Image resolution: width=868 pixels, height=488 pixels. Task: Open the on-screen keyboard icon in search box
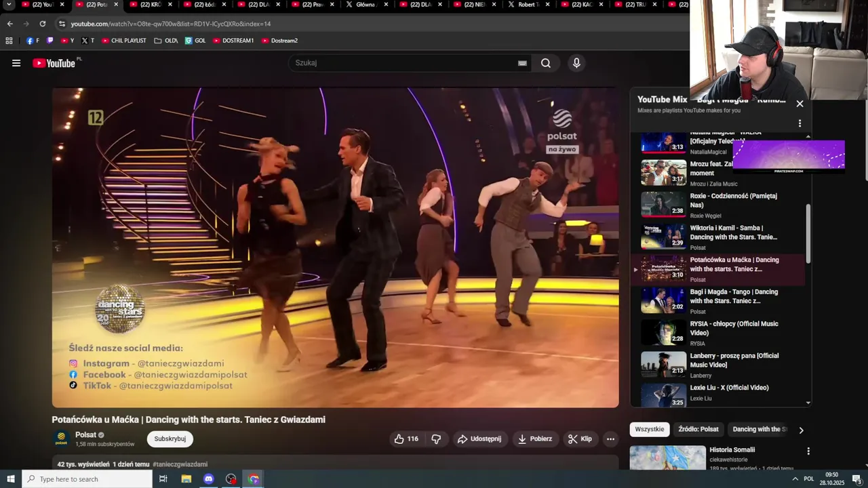522,63
